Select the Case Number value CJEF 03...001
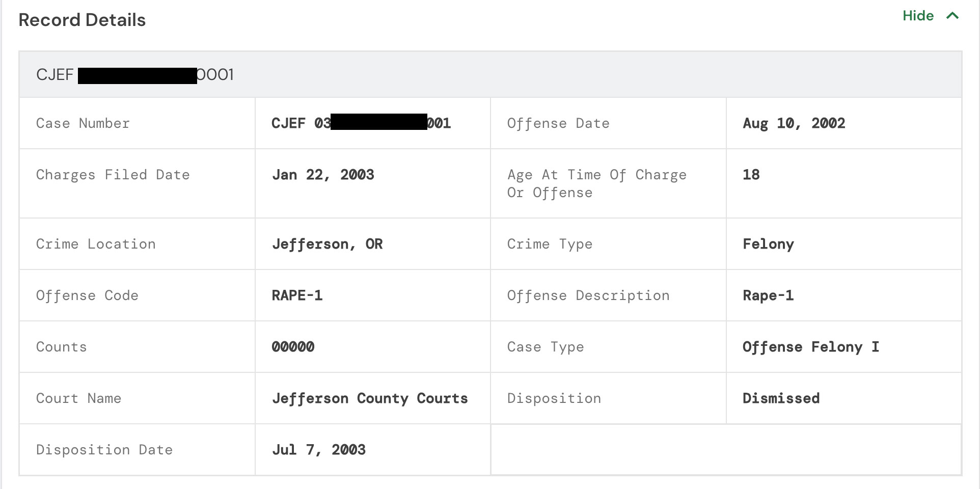The height and width of the screenshot is (489, 980). click(x=360, y=123)
